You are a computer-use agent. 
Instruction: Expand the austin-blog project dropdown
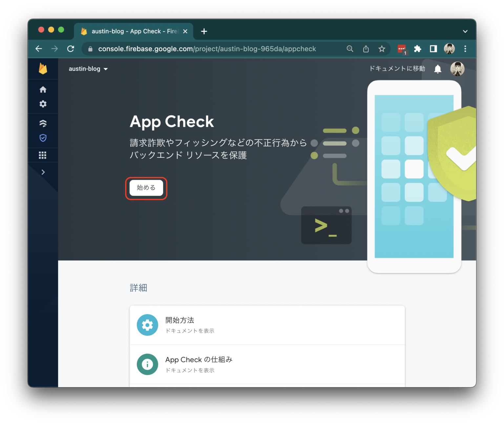(88, 69)
